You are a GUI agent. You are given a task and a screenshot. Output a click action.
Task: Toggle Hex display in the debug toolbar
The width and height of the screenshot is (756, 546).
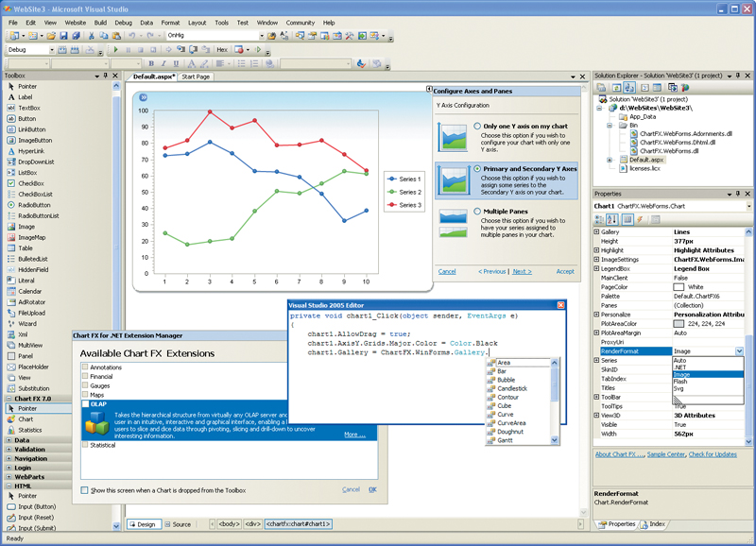(222, 50)
